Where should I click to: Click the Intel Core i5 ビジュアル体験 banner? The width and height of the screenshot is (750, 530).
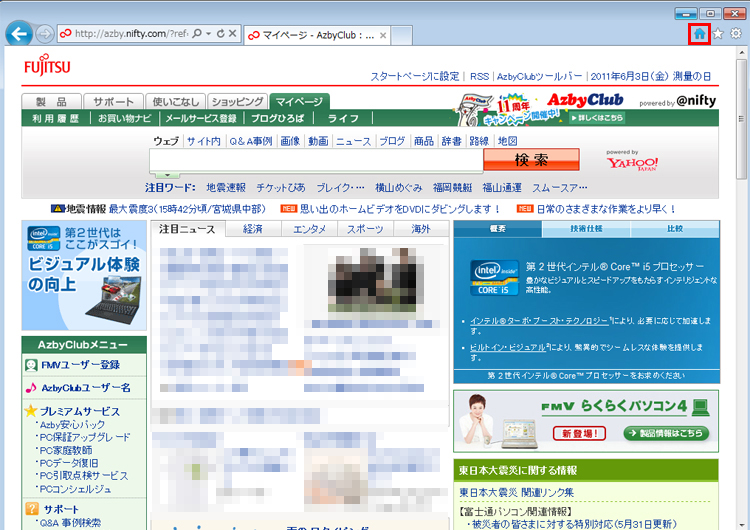(84, 275)
